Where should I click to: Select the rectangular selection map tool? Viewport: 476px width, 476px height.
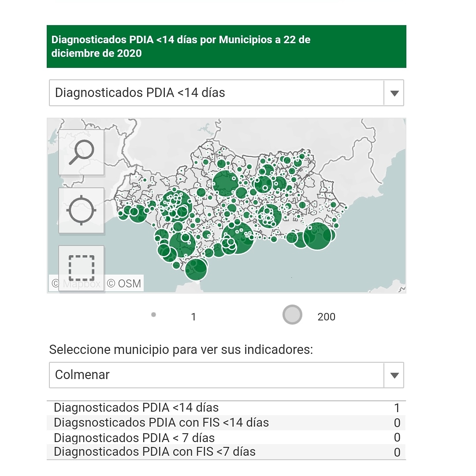coord(82,268)
